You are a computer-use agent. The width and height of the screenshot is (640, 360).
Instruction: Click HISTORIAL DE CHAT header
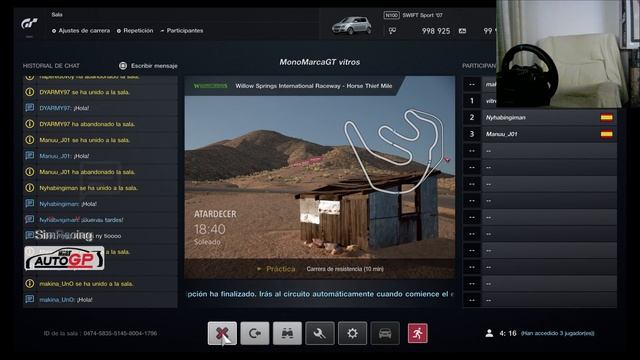51,66
